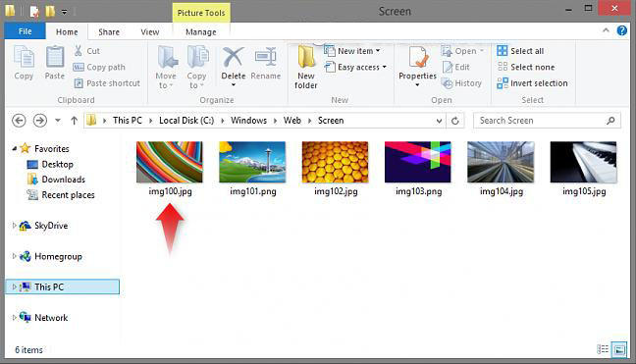Open file Properties in the ribbon
Image resolution: width=636 pixels, height=364 pixels.
pyautogui.click(x=417, y=66)
